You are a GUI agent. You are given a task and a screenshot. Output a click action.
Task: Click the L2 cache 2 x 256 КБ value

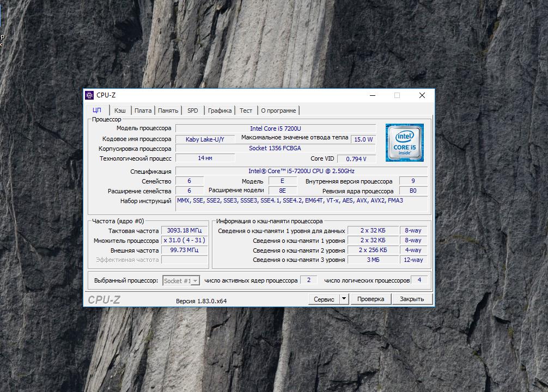click(373, 250)
